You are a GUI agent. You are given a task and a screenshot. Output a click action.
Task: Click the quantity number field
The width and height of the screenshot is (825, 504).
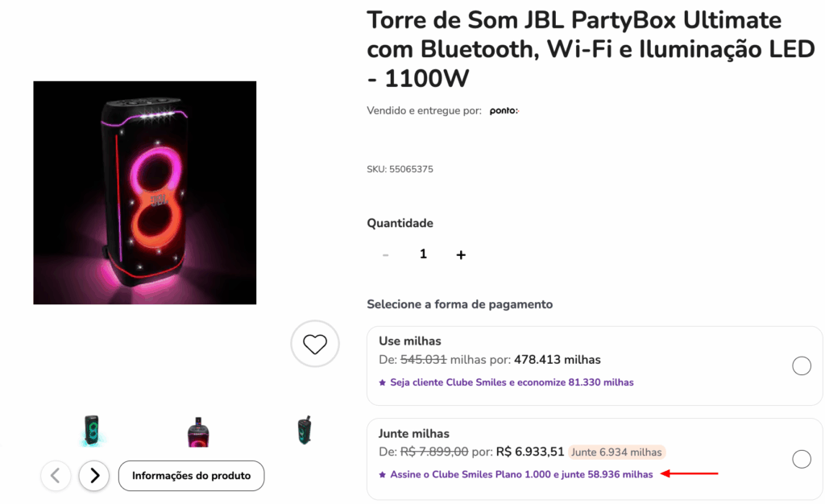coord(423,254)
